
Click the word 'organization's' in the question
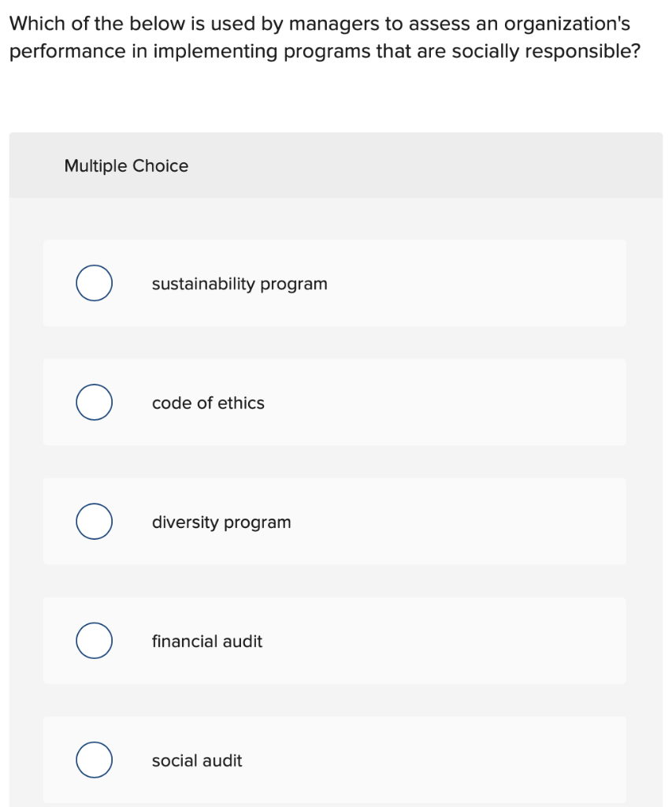coord(567,24)
